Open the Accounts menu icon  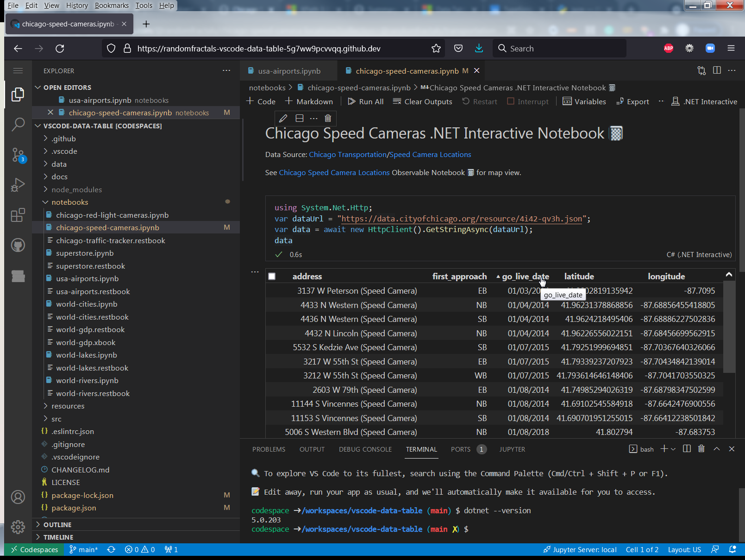pyautogui.click(x=18, y=497)
